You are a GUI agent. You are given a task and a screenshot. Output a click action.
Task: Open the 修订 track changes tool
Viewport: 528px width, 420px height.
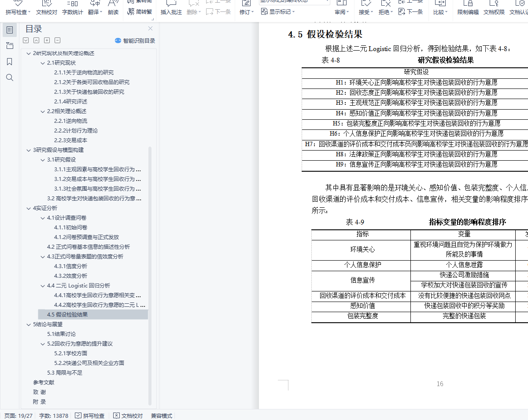246,8
